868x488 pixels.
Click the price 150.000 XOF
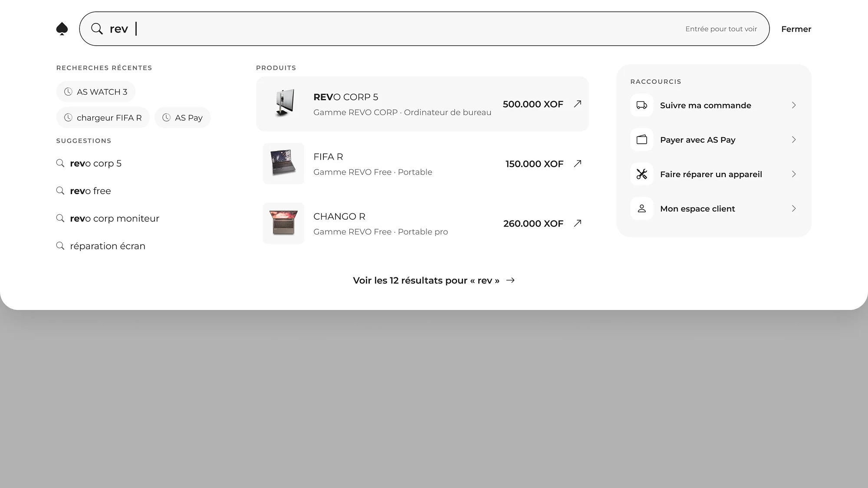click(534, 164)
